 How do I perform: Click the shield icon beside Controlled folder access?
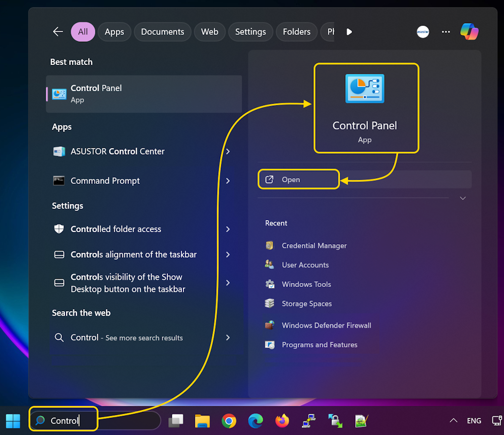point(59,229)
